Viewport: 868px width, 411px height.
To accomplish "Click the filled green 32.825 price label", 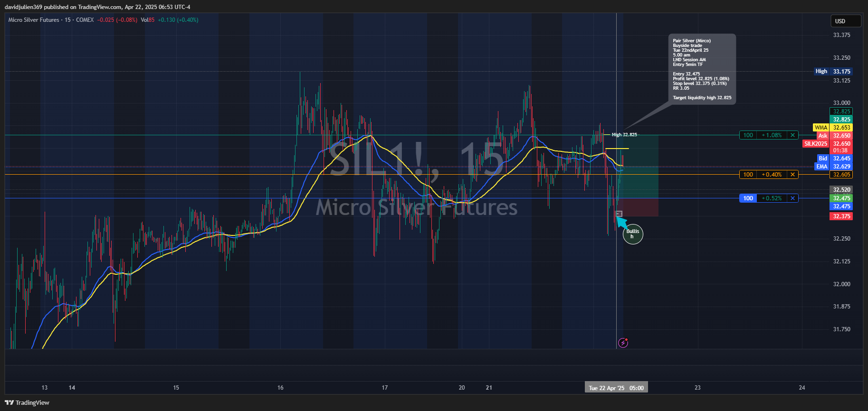I will (841, 120).
